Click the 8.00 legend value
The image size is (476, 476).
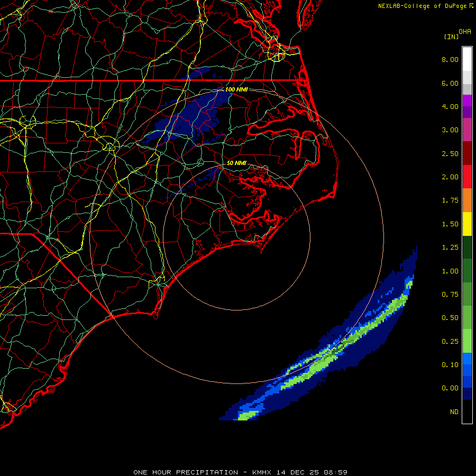(450, 59)
